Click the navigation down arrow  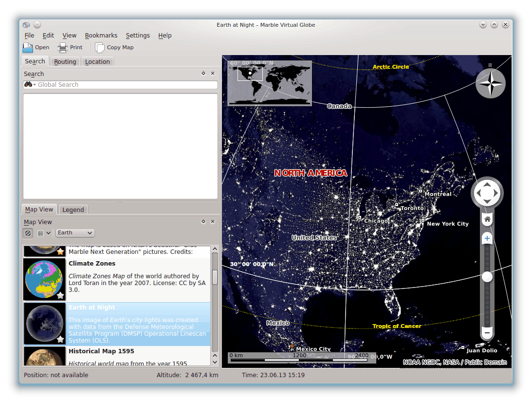[x=487, y=202]
